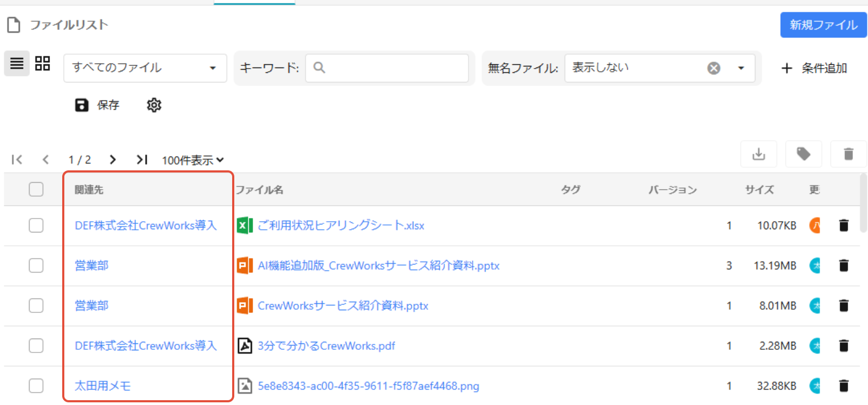
Task: Click 条件追加 add condition button
Action: tap(814, 68)
